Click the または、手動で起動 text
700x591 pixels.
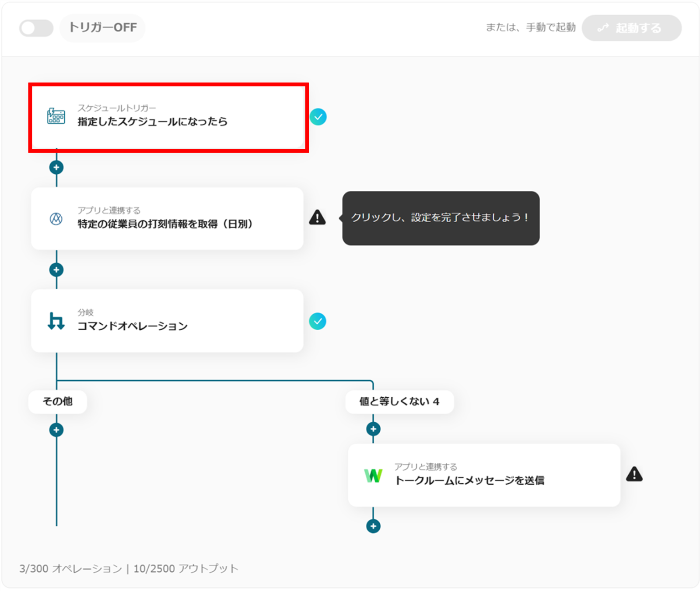[x=531, y=28]
